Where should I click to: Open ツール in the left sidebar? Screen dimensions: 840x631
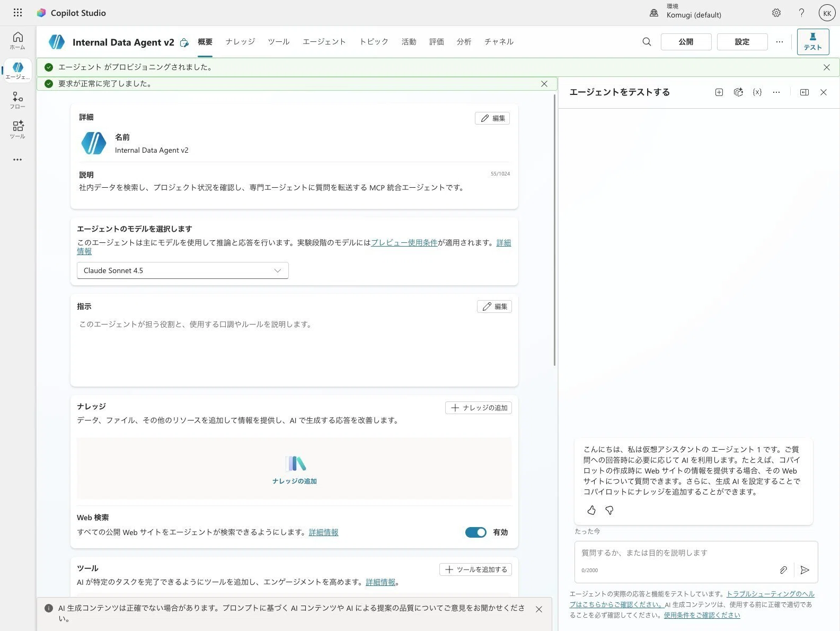(x=17, y=130)
